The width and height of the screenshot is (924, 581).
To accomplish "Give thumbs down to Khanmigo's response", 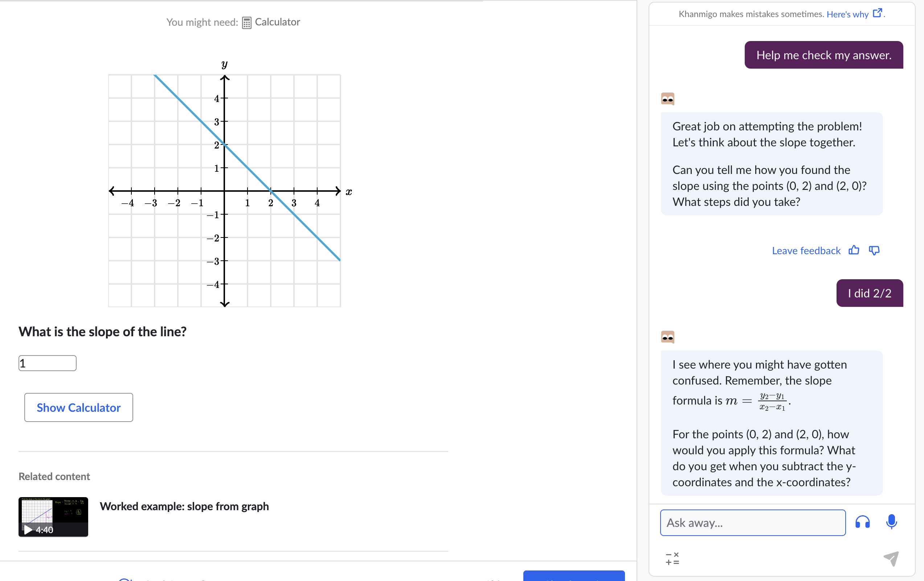I will tap(874, 250).
